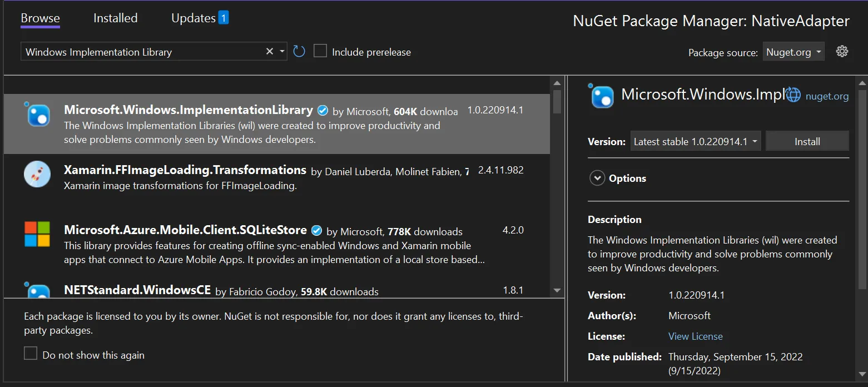Click the nuget.org globe icon in details pane
This screenshot has width=868, height=387.
793,95
